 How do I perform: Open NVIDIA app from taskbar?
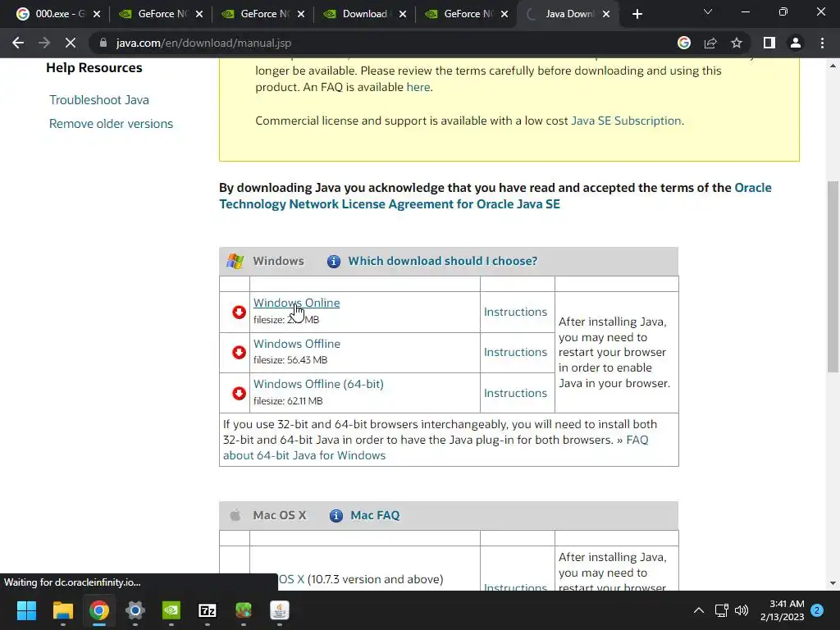click(171, 610)
